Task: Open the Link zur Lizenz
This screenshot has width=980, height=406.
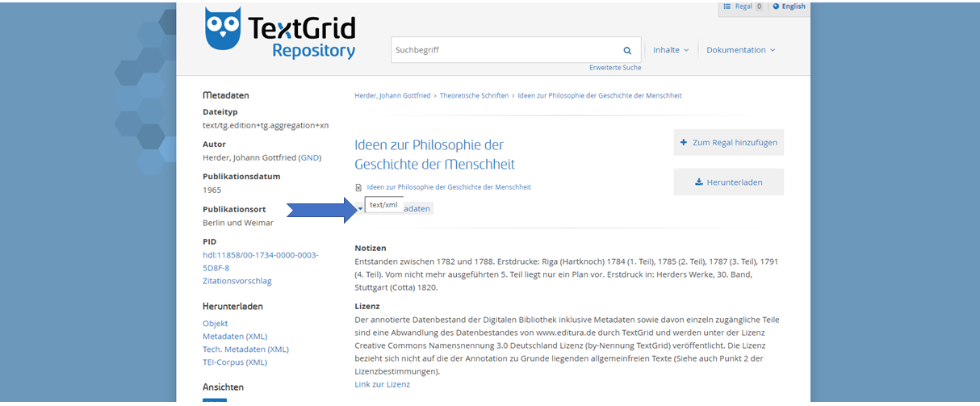Action: (382, 384)
